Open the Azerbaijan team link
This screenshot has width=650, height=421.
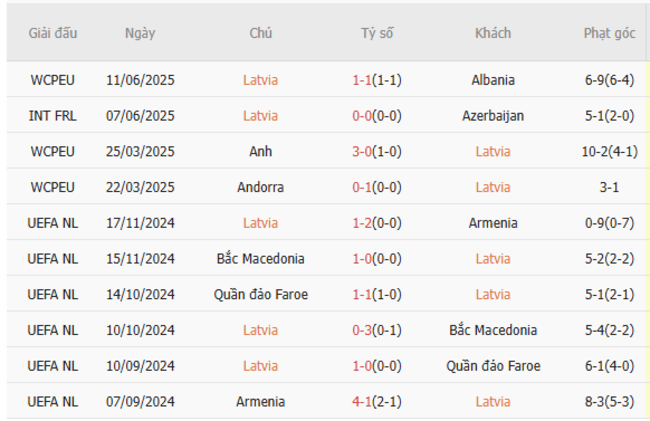[x=493, y=115]
